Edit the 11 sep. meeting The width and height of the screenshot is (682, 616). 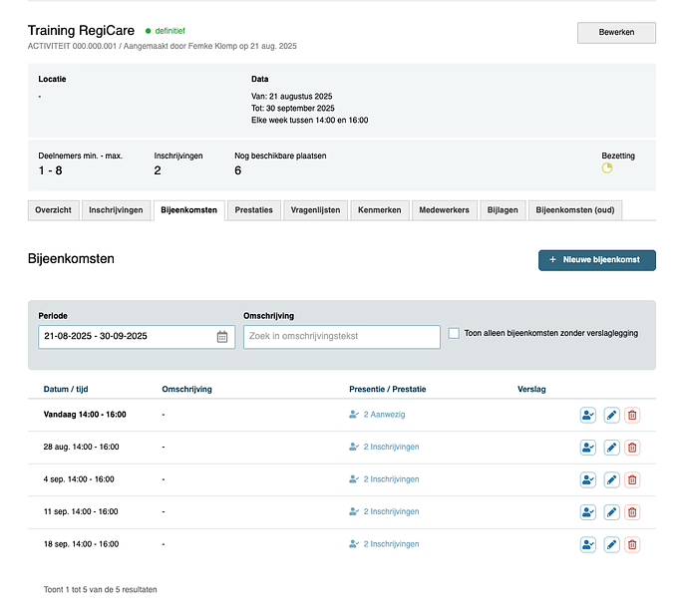(x=611, y=512)
